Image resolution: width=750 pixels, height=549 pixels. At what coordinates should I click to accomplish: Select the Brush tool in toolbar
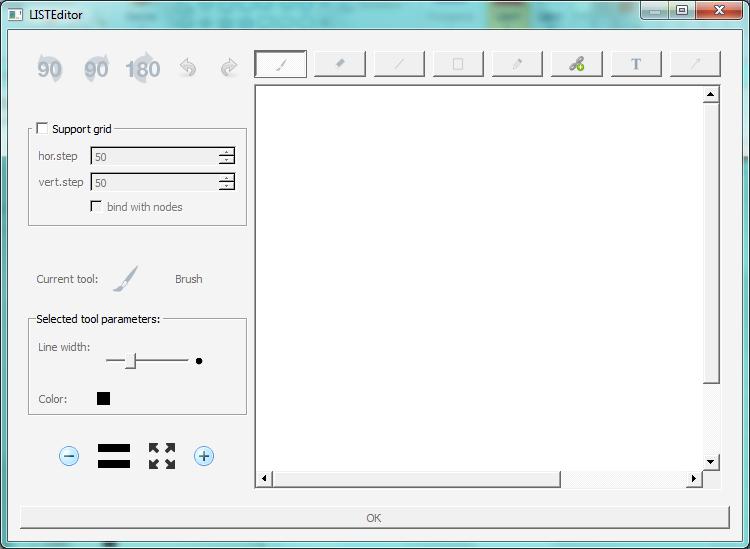coord(281,64)
